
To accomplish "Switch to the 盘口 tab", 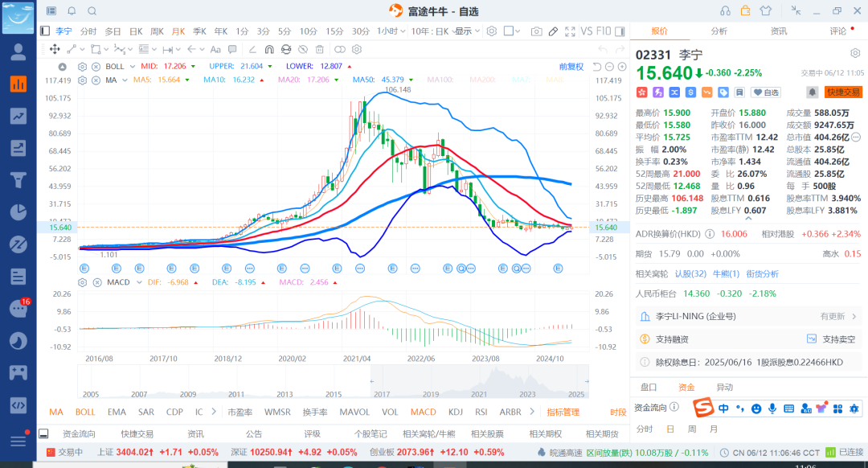I will coord(649,387).
